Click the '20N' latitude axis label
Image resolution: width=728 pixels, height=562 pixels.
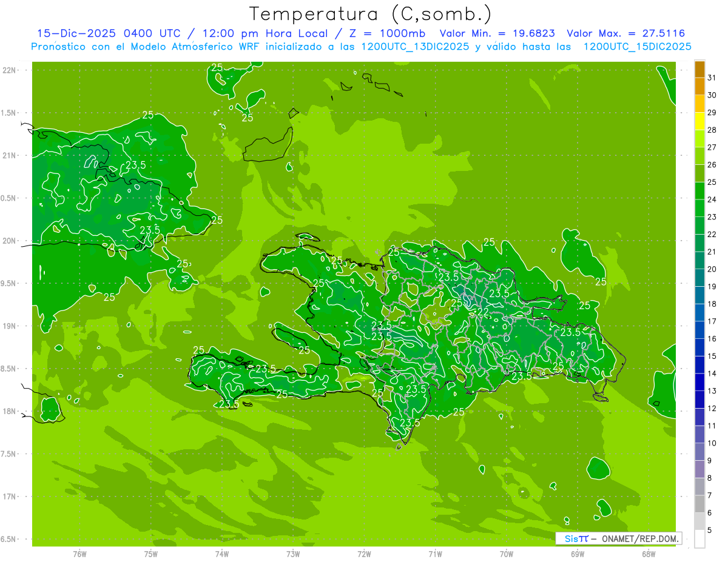[9, 241]
